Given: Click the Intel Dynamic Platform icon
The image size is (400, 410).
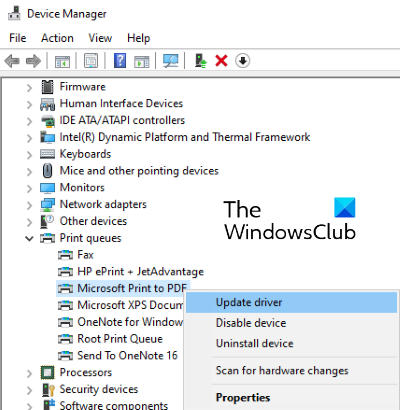Looking at the screenshot, I should coord(47,137).
